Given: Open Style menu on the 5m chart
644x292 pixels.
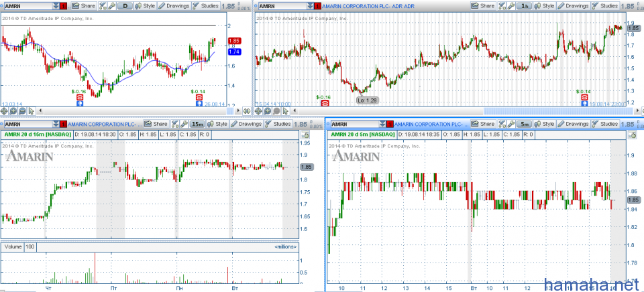Looking at the screenshot, I should pos(544,124).
